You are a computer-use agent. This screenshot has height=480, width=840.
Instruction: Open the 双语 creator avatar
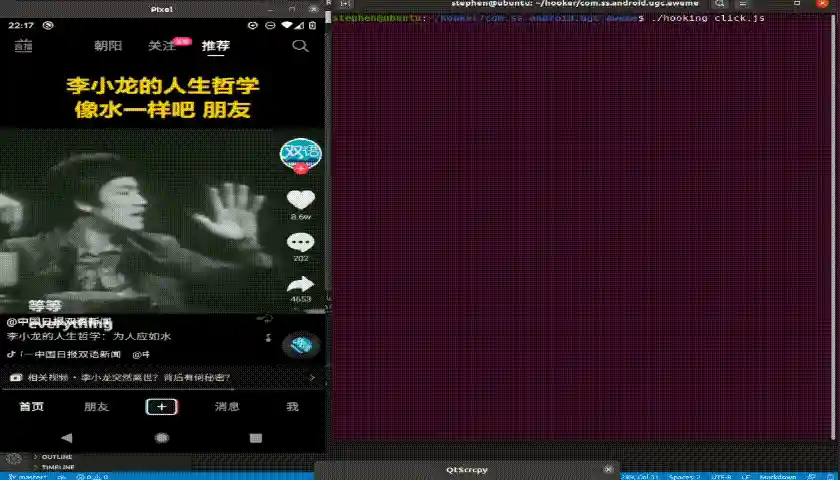tap(301, 153)
